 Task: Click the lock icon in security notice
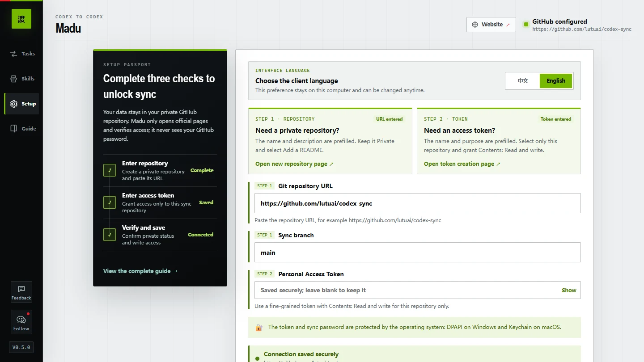tap(259, 328)
